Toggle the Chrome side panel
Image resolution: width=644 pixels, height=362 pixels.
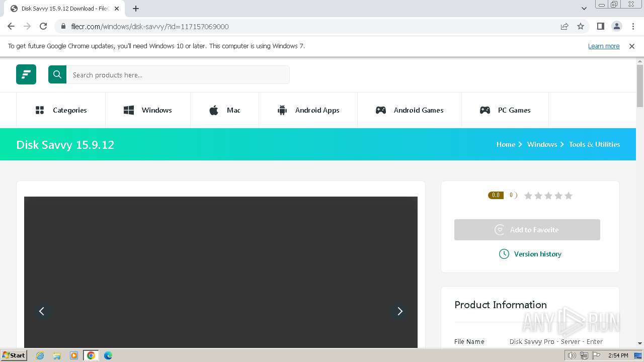[x=600, y=26]
